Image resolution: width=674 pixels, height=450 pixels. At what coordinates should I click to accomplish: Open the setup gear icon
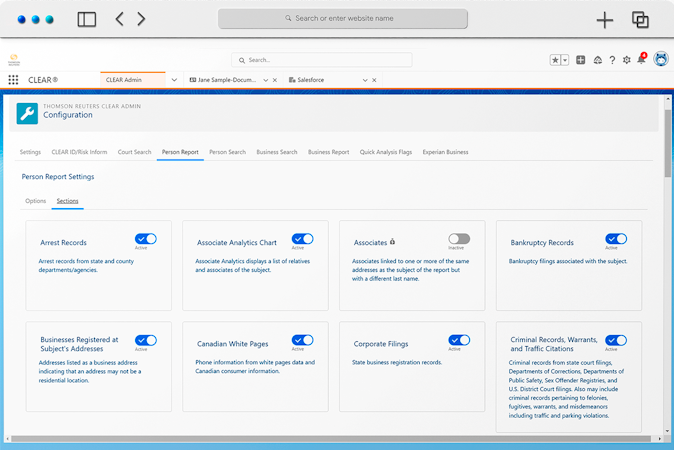click(x=626, y=60)
